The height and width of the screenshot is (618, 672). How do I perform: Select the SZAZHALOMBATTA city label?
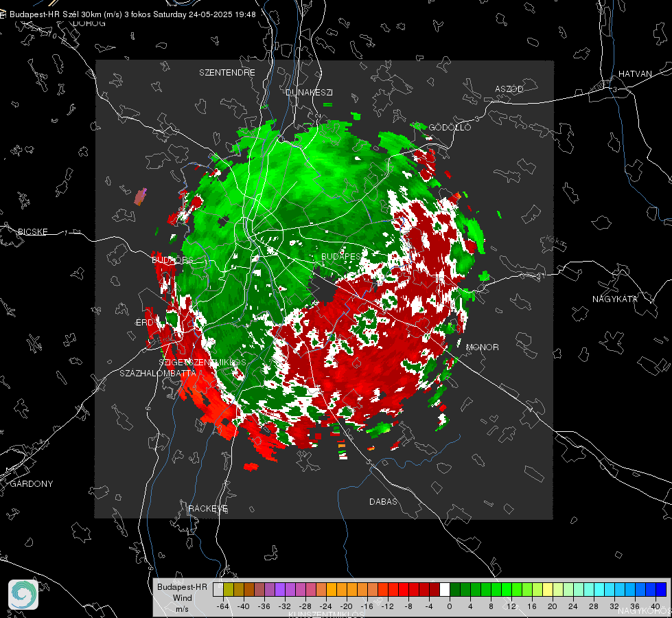coord(158,373)
